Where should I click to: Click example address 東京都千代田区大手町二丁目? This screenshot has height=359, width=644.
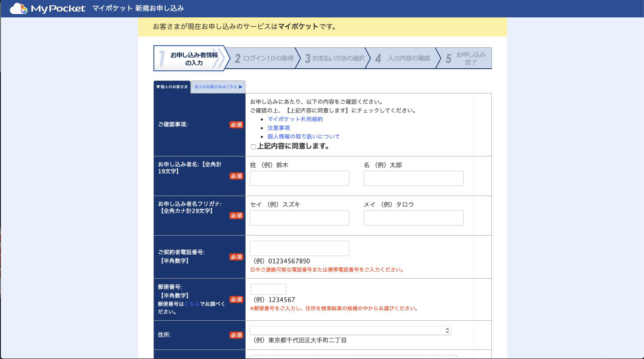[x=307, y=340]
